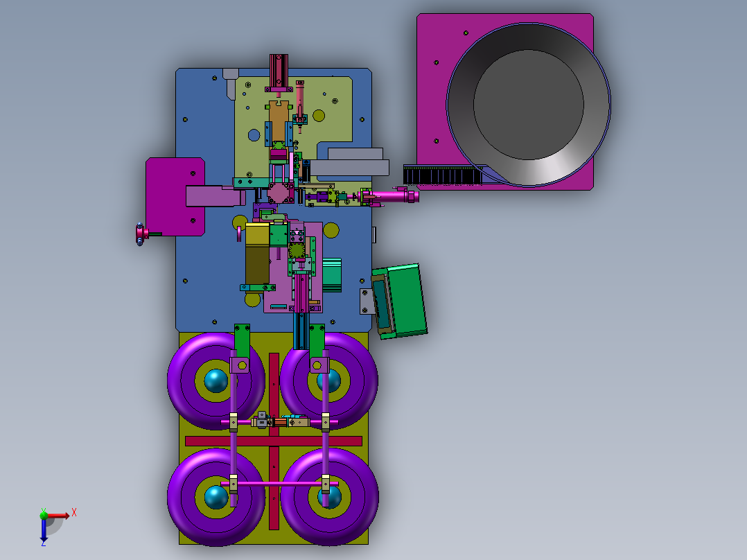747x560 pixels.
Task: Click the green Y axis dot on the triad
Action: (44, 515)
